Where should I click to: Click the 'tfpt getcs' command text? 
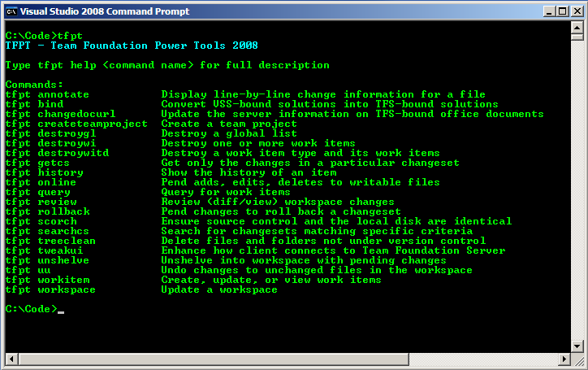pyautogui.click(x=37, y=163)
